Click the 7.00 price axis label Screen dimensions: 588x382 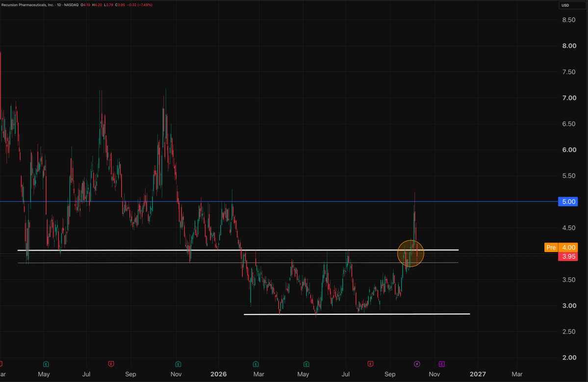[569, 98]
